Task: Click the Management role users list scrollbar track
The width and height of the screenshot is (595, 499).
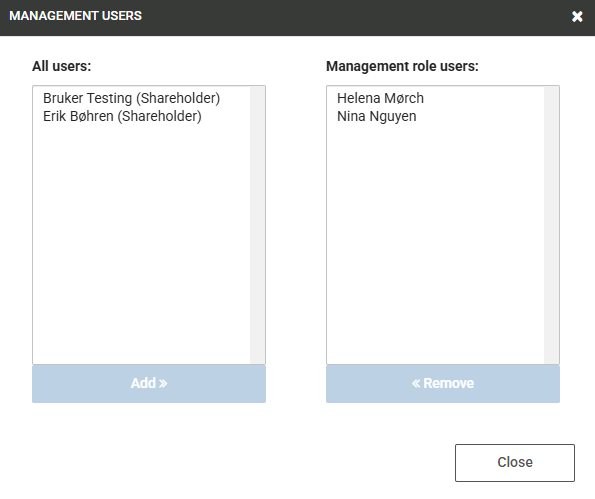Action: (x=551, y=225)
